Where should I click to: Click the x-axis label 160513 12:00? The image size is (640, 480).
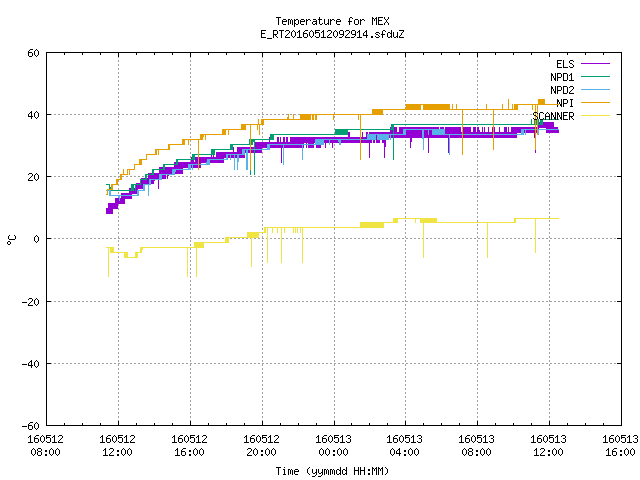(548, 446)
